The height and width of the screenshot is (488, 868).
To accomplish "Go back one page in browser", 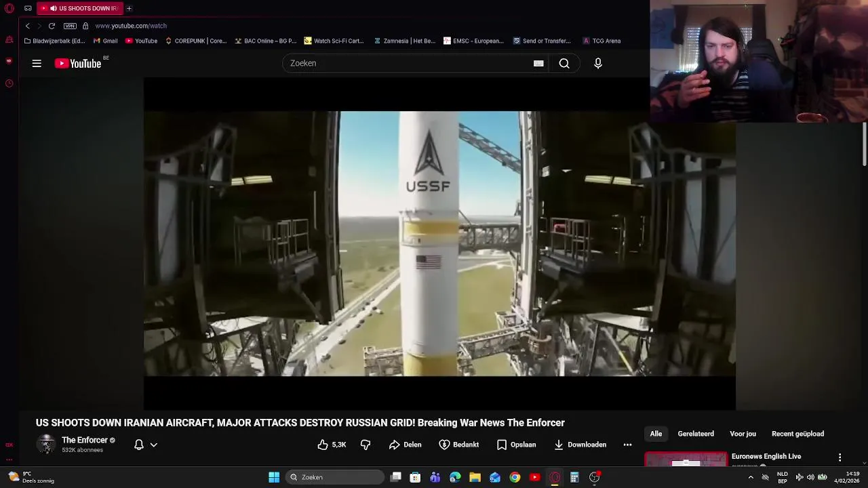I will [27, 26].
